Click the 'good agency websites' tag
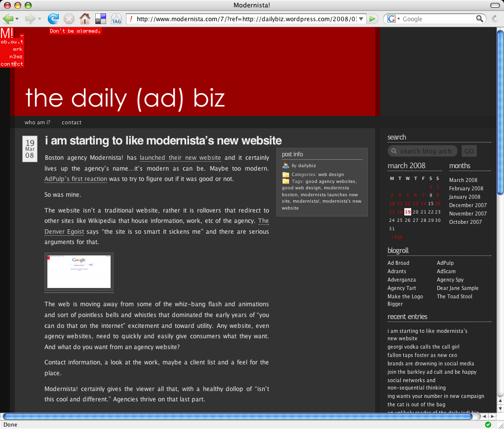Image resolution: width=504 pixels, height=429 pixels. (x=330, y=181)
